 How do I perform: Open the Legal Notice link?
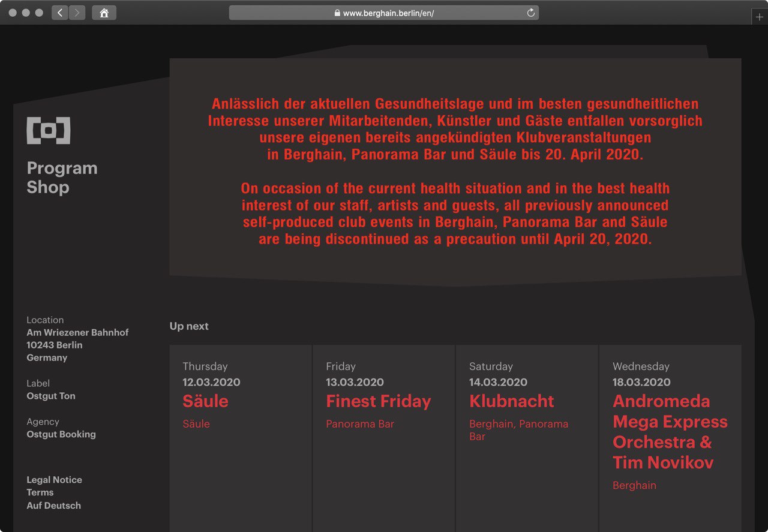pyautogui.click(x=55, y=480)
